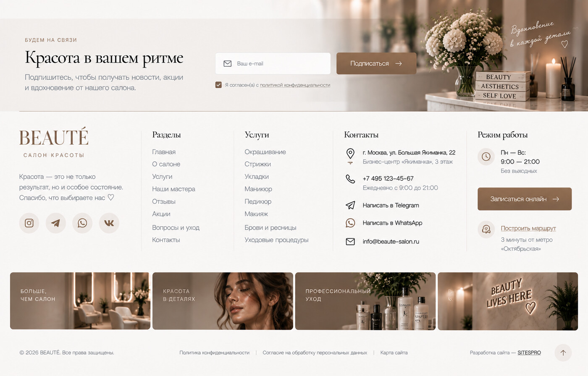Open the Уходовые процедуры service link
This screenshot has height=376, width=588.
click(x=276, y=240)
